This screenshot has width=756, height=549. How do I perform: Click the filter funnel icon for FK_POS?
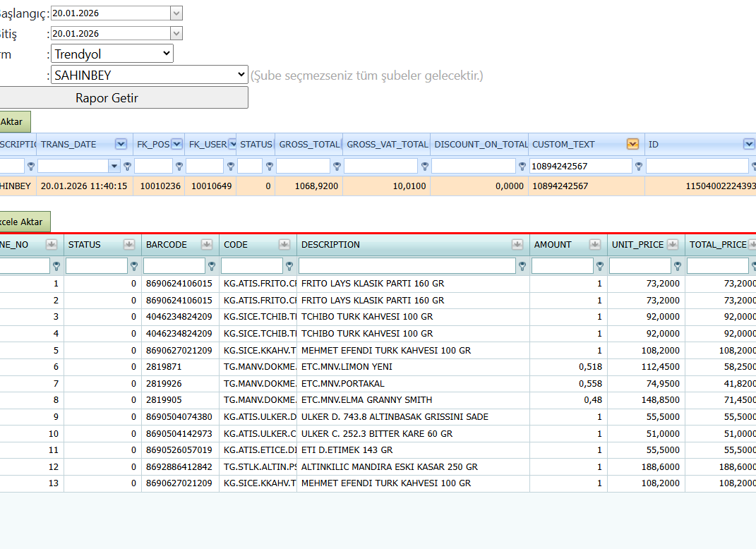pos(179,167)
